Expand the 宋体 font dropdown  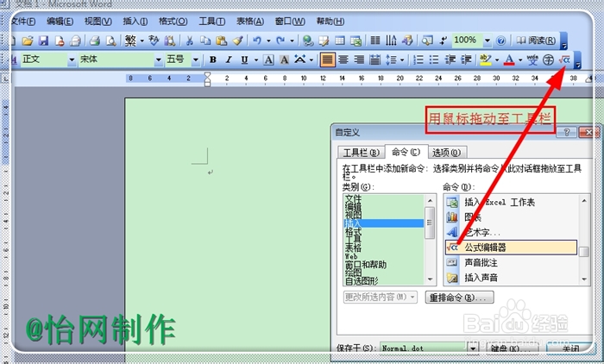tap(158, 60)
